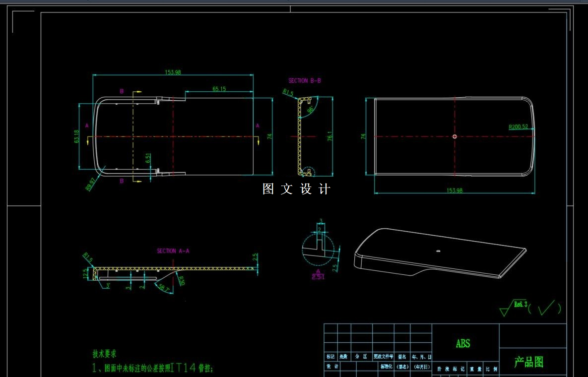Click the ABS material text

[x=463, y=343]
